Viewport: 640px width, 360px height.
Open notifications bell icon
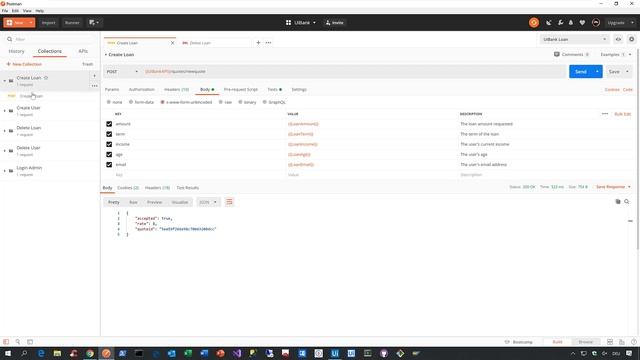571,23
